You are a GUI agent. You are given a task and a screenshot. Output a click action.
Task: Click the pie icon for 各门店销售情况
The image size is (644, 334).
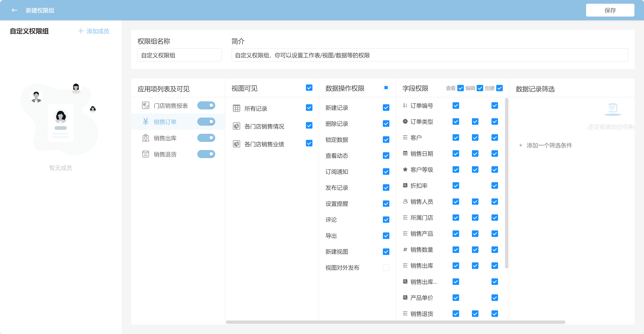(236, 126)
